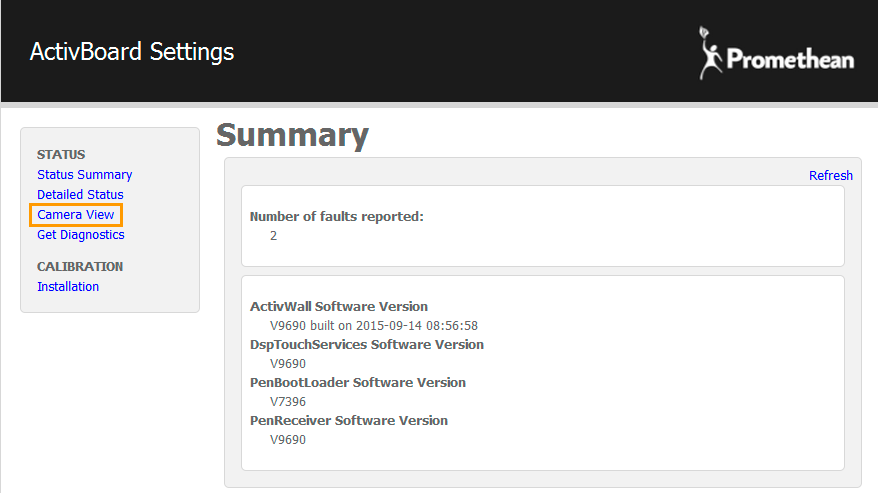Select the fault count value 2

pos(274,236)
